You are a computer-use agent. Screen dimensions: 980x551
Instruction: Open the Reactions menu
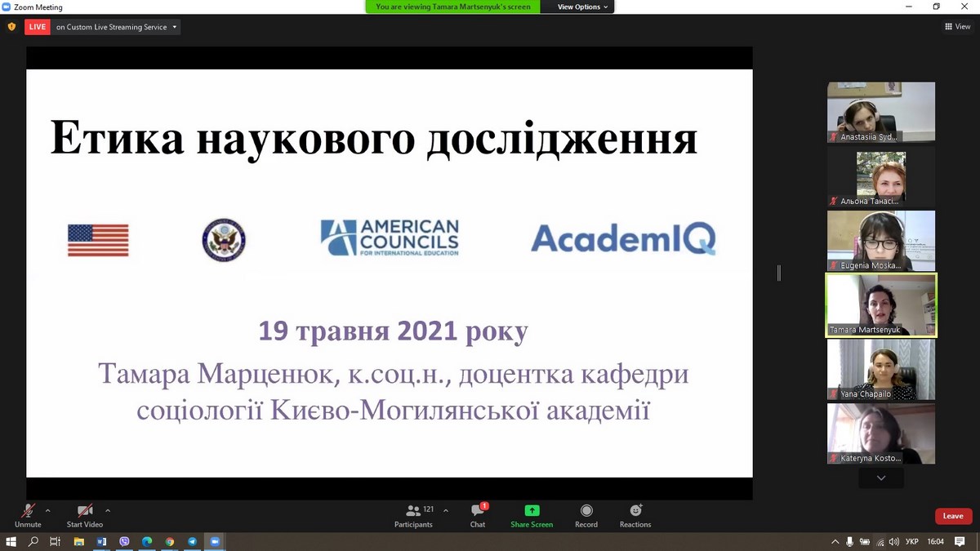click(635, 514)
